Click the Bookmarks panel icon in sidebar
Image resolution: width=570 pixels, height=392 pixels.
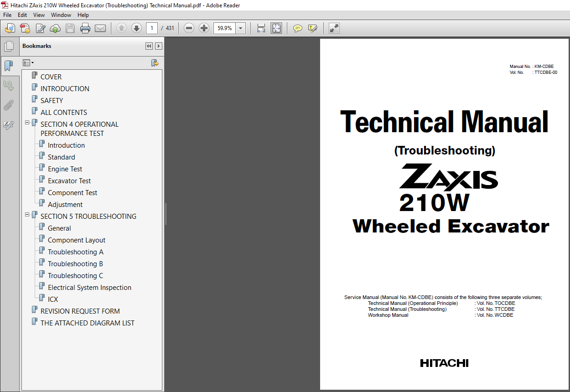coord(9,66)
